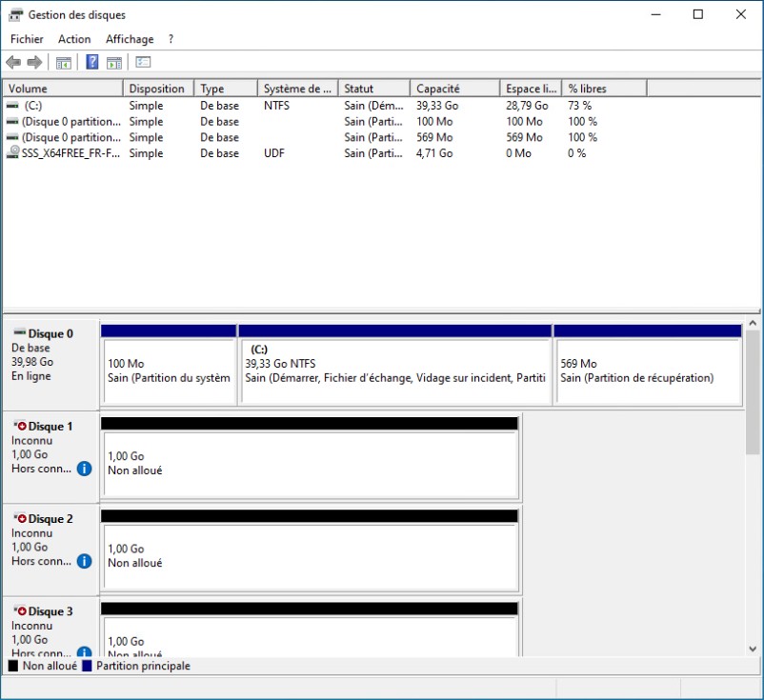Click the scroll down arrow of disk pane

tap(753, 649)
